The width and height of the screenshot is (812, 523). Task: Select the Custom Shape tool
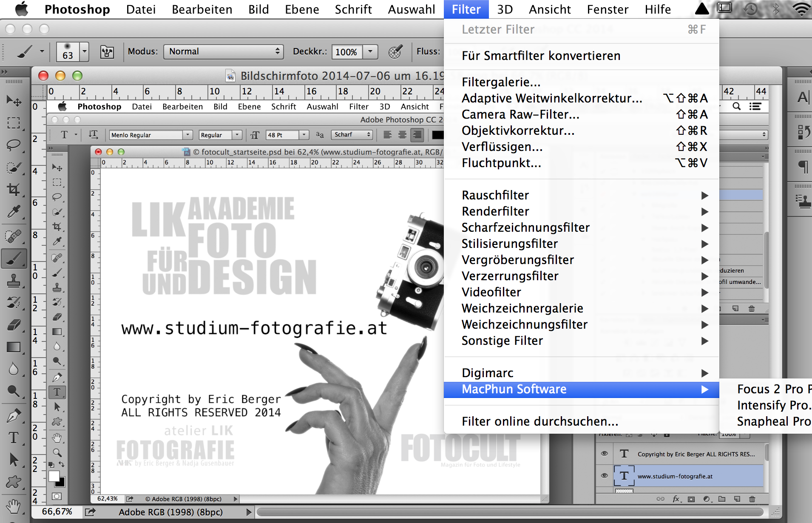[14, 482]
